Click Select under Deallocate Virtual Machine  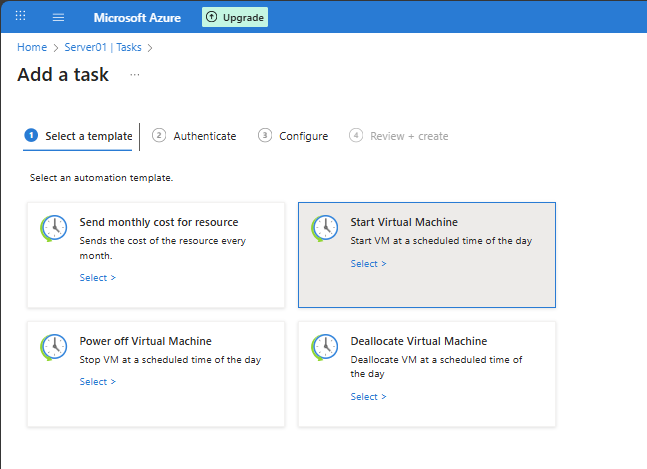[x=368, y=397]
